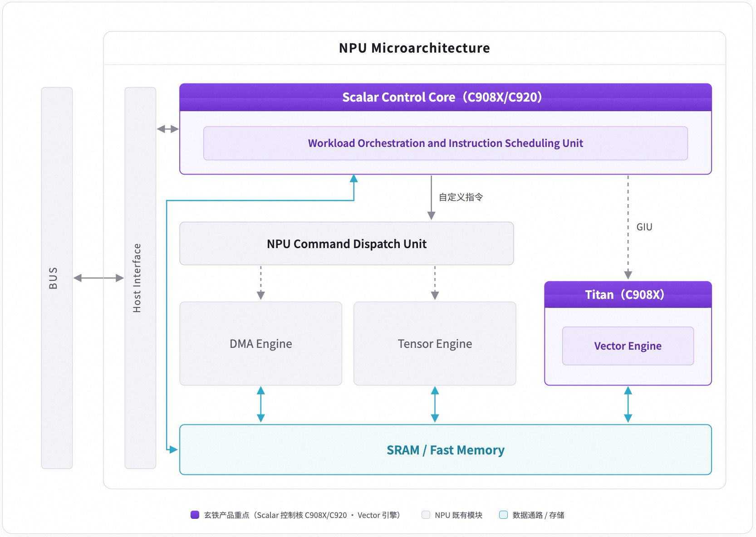Click the NPU Microarchitecture title
The height and width of the screenshot is (537, 756).
(414, 48)
